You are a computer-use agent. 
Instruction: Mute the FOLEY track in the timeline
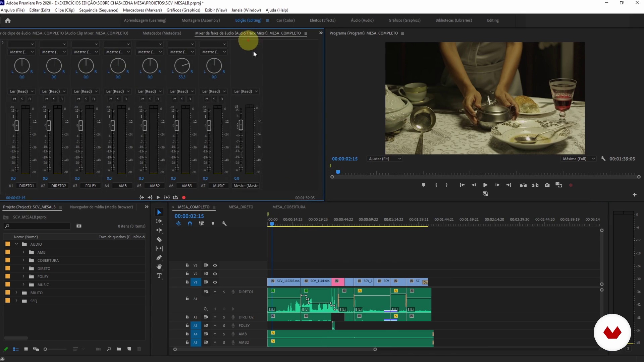(215, 325)
